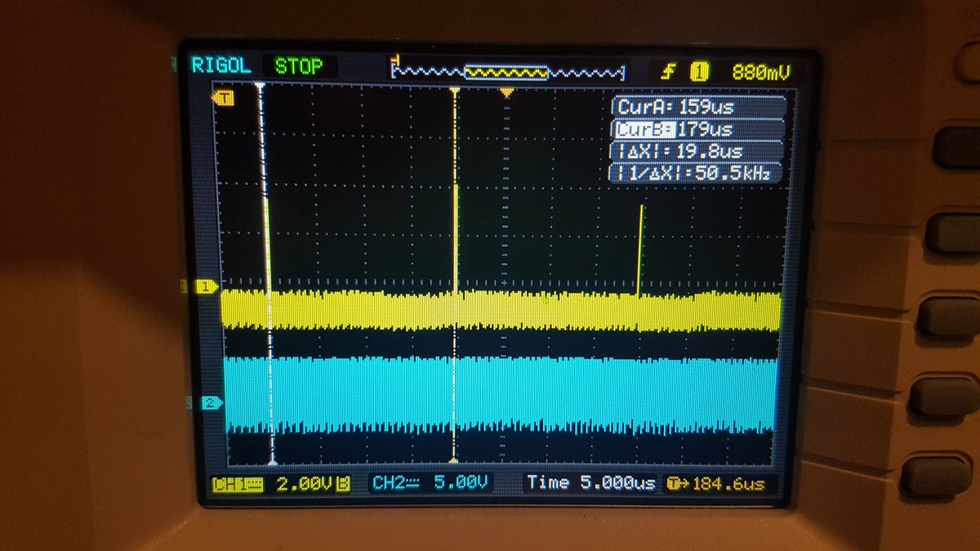This screenshot has height=551, width=980.
Task: Click the Time 5.000us timebase readout
Action: (x=592, y=482)
